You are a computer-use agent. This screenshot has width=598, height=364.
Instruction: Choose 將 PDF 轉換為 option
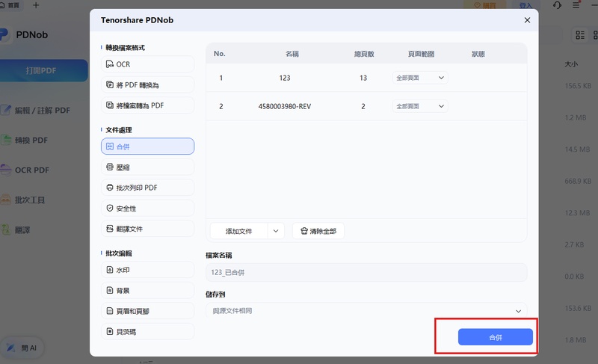(x=147, y=84)
